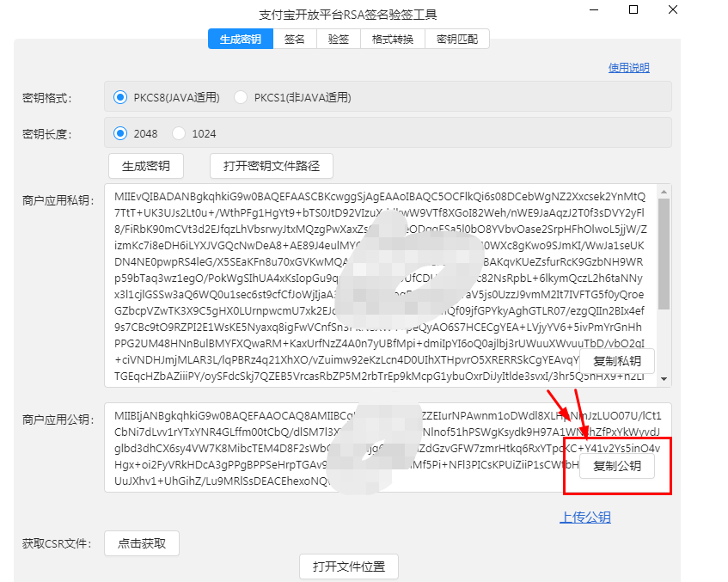The height and width of the screenshot is (582, 728).
Task: Select PKCS8(JAVA适用) key format
Action: (167, 97)
